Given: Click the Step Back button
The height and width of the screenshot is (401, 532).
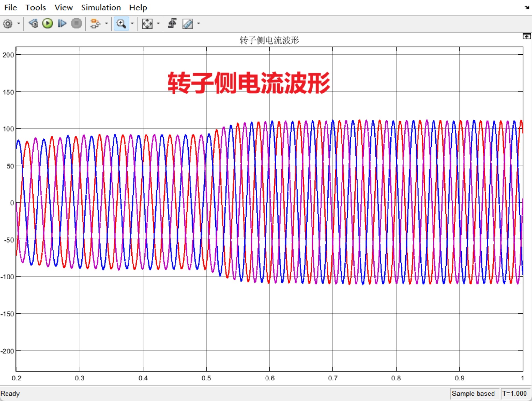Looking at the screenshot, I should click(x=34, y=24).
